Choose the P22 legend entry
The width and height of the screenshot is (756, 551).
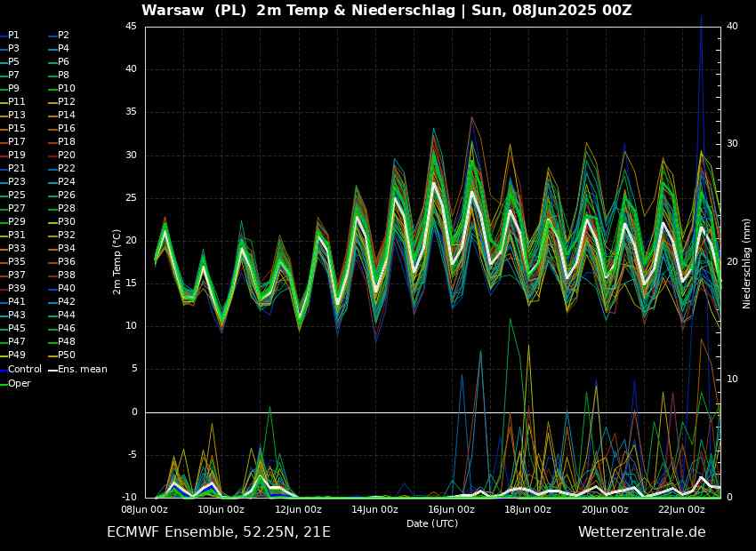tap(62, 169)
